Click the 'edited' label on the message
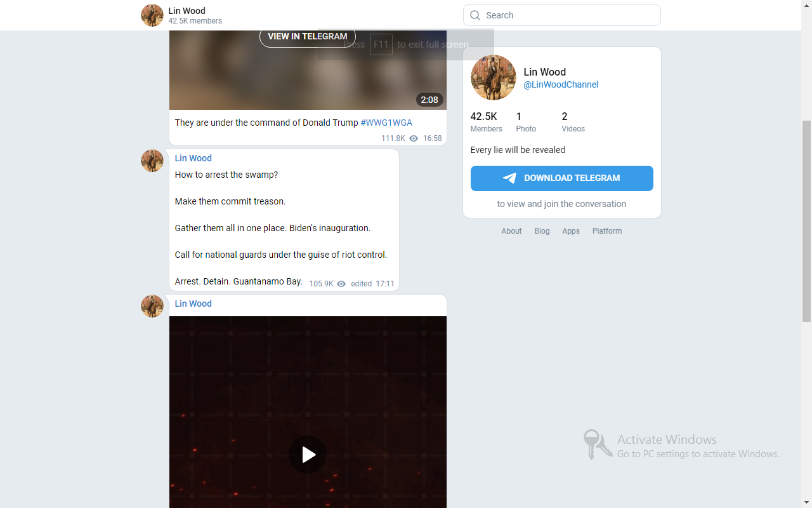Viewport: 812px width, 508px height. point(361,284)
